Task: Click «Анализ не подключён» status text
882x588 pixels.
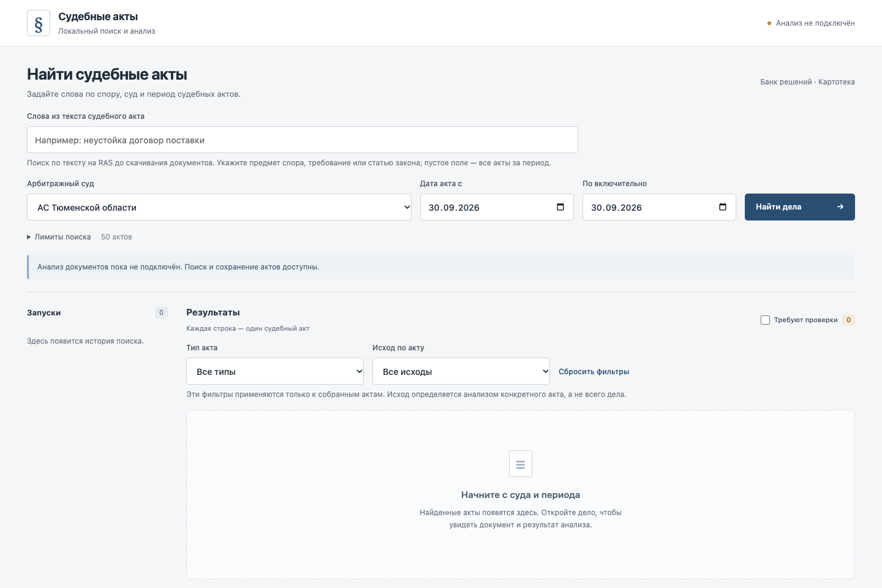Action: [815, 23]
